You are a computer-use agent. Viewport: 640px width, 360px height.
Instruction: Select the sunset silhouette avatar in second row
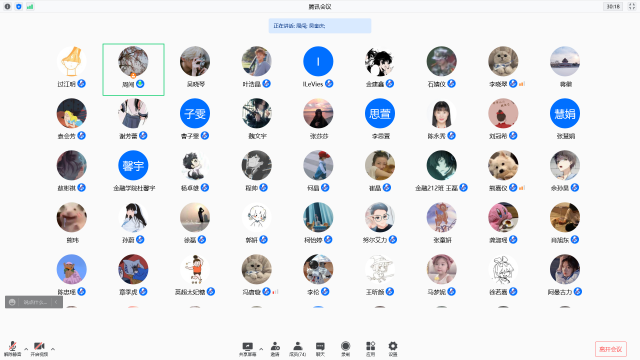318,113
